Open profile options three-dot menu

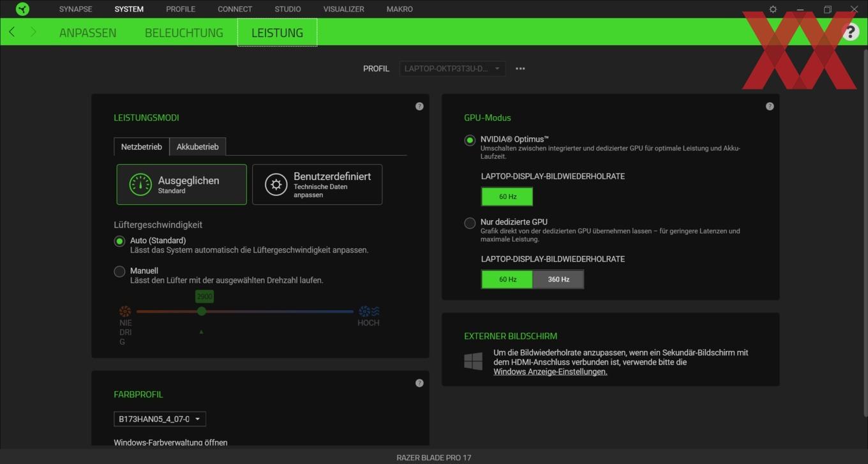tap(520, 68)
